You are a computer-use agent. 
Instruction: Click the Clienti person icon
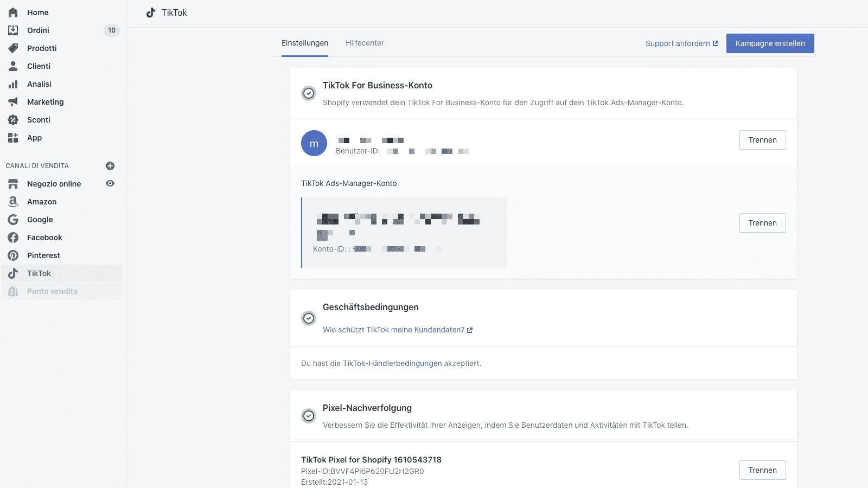[13, 66]
